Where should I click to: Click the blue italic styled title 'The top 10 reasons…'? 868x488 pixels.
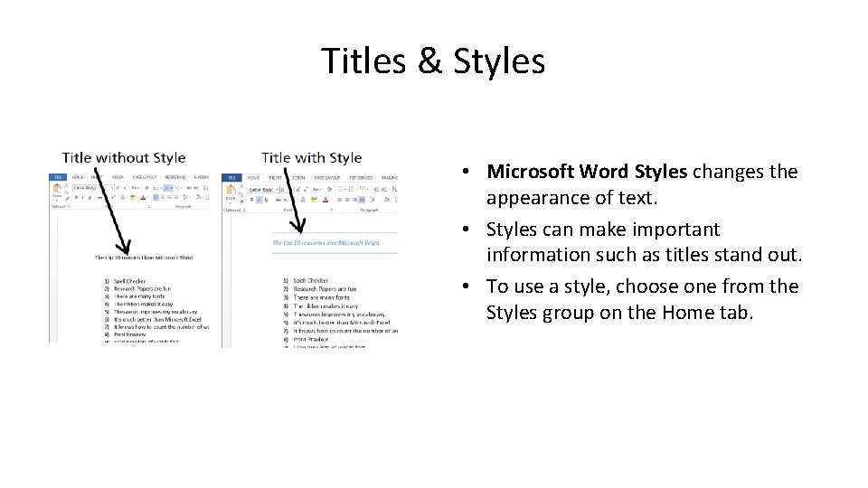click(x=325, y=243)
